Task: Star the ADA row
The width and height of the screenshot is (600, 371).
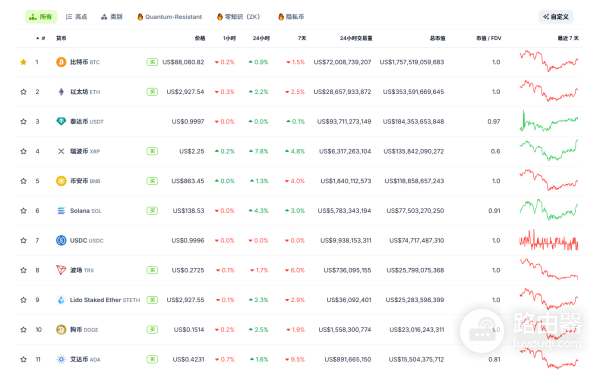Action: pyautogui.click(x=23, y=360)
